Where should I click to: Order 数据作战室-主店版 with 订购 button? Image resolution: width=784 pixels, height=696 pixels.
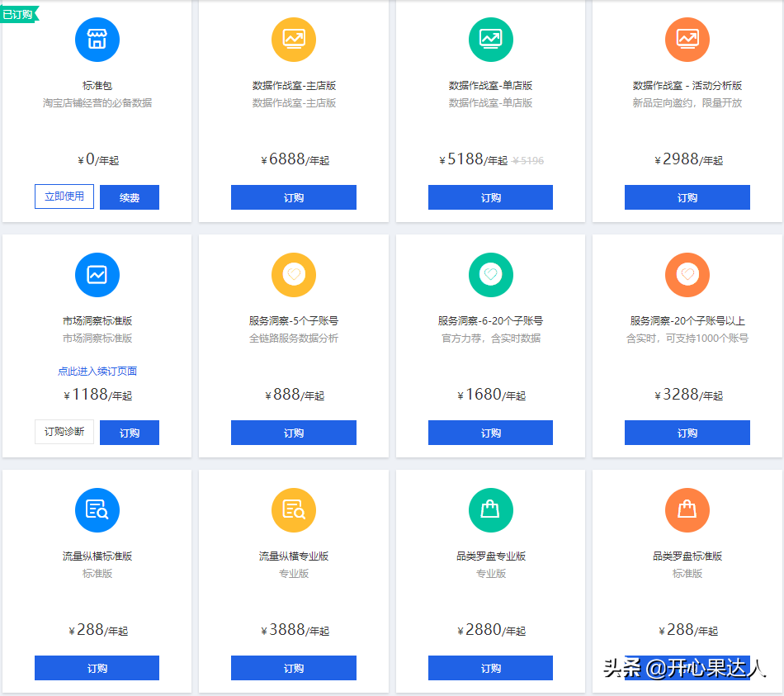tap(294, 197)
